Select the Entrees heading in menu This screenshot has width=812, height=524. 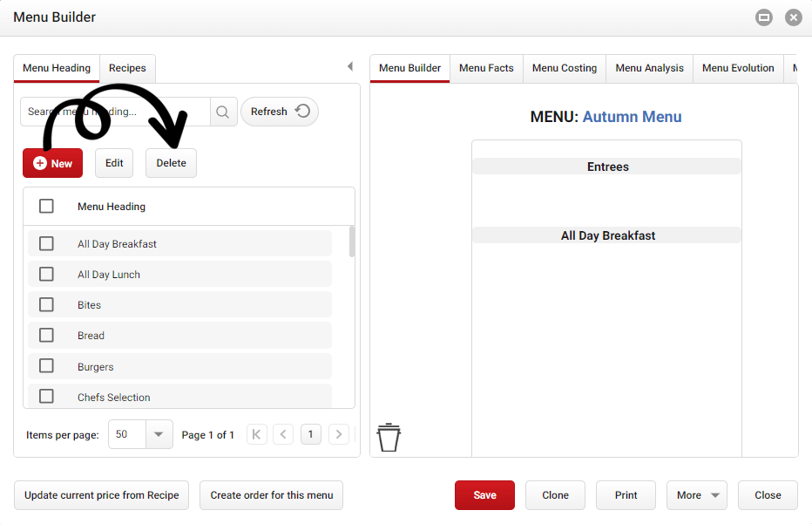pyautogui.click(x=607, y=167)
